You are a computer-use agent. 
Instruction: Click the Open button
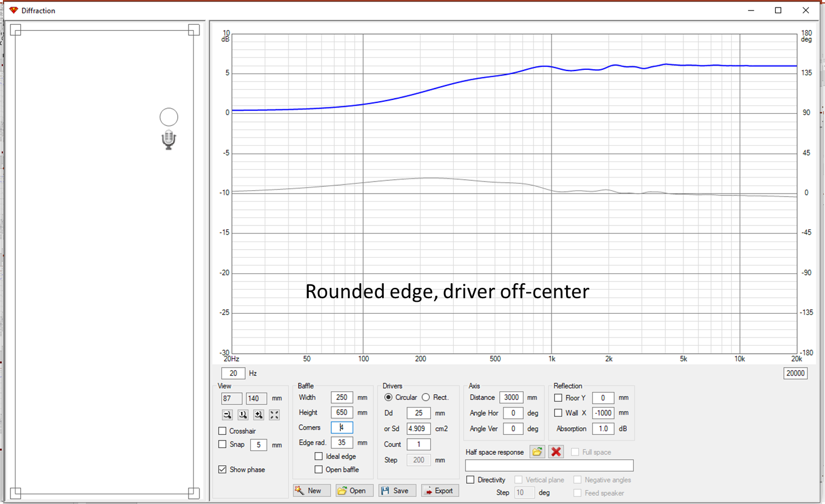click(x=354, y=491)
